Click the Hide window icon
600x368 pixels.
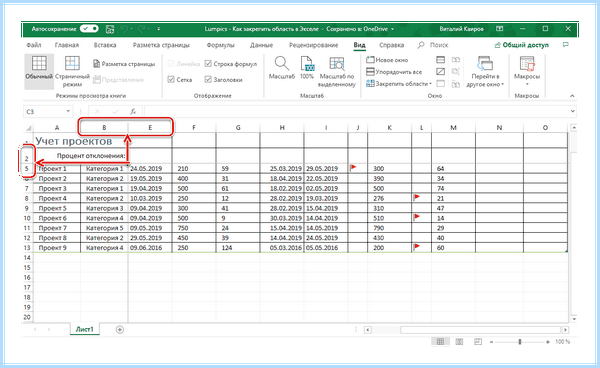[440, 72]
